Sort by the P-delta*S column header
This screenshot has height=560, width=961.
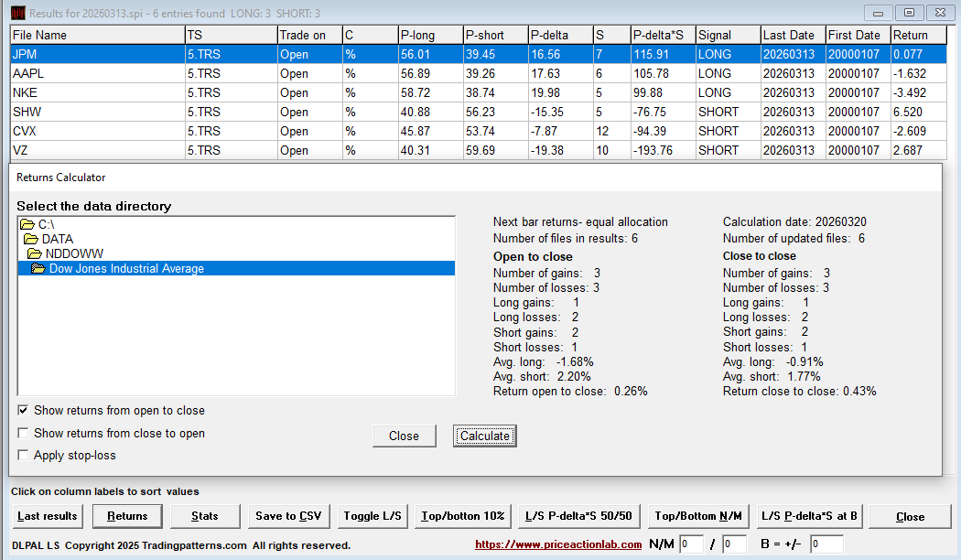[x=664, y=35]
